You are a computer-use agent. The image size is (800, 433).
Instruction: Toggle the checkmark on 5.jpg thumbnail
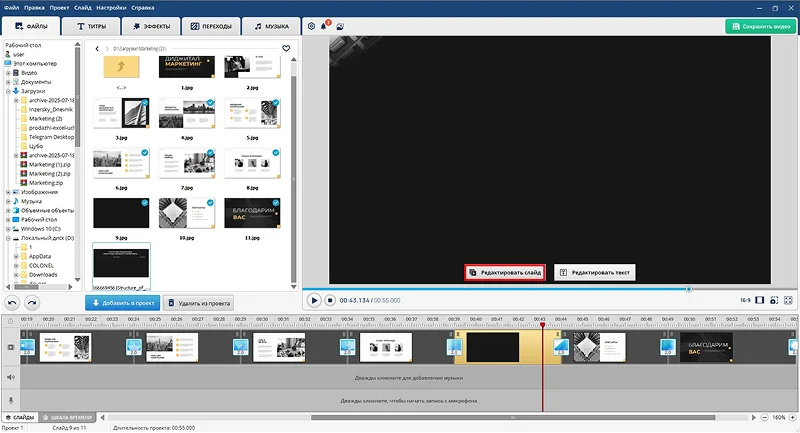(x=276, y=103)
